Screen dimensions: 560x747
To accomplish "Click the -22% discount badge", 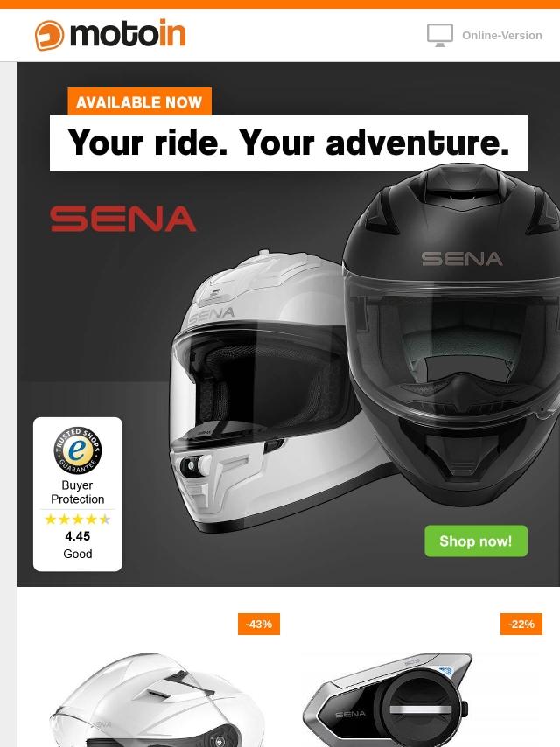I will pyautogui.click(x=521, y=624).
